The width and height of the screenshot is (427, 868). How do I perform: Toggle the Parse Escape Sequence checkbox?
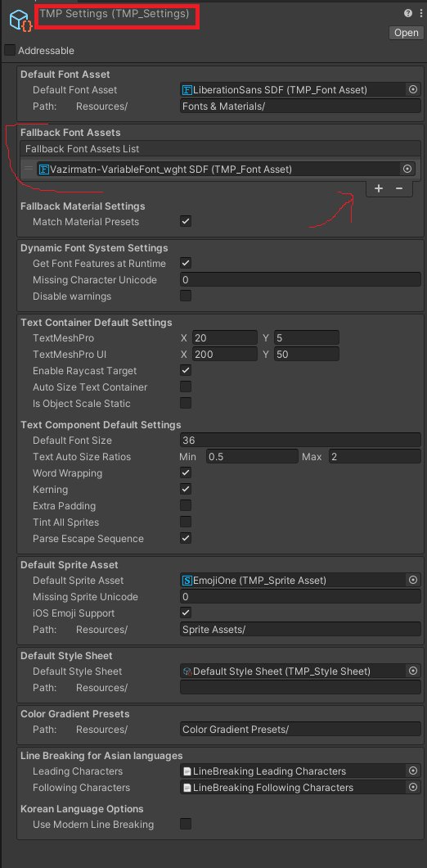coord(186,538)
